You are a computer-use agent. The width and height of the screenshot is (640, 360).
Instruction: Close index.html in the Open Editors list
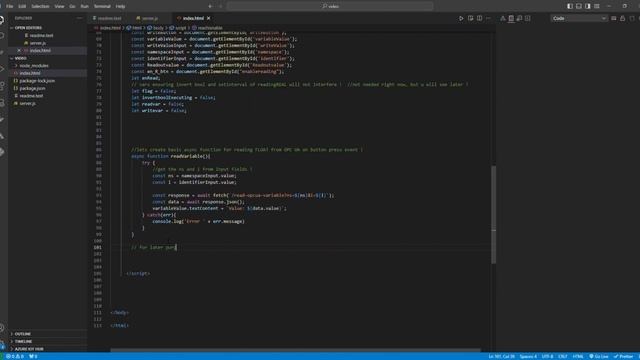(x=19, y=51)
